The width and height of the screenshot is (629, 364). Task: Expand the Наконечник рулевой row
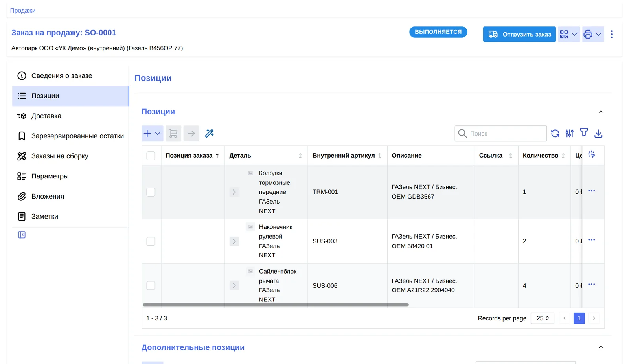pos(234,241)
